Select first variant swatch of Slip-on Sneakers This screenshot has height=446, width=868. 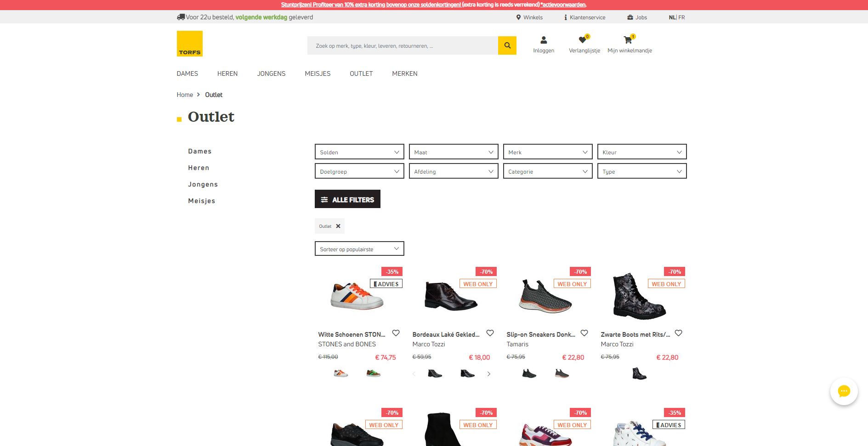click(x=529, y=373)
